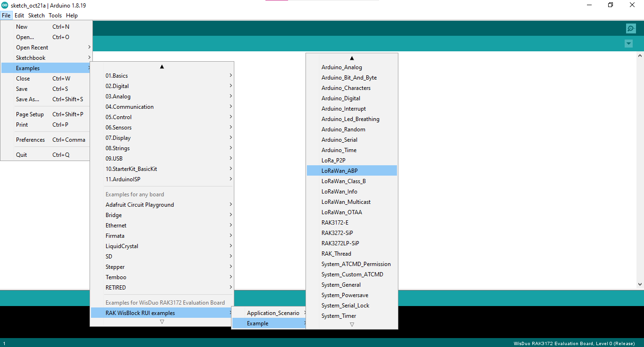Expand the 01.Basics examples
The image size is (644, 347).
click(x=162, y=76)
